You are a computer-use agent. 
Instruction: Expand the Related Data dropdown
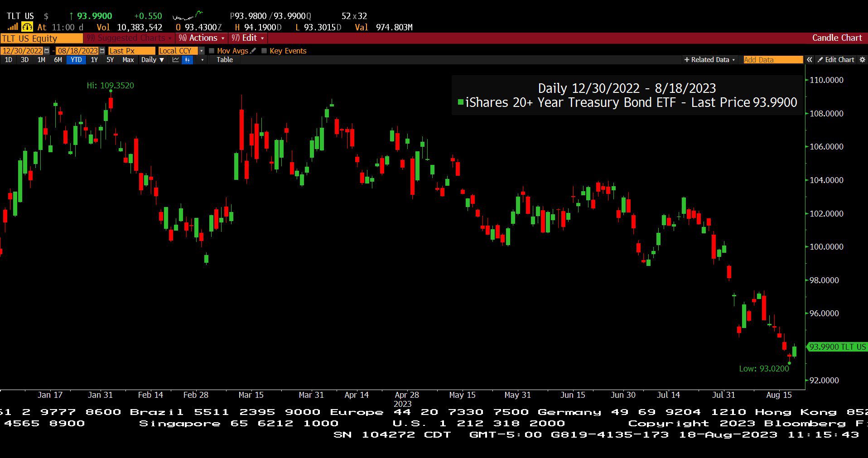[709, 60]
